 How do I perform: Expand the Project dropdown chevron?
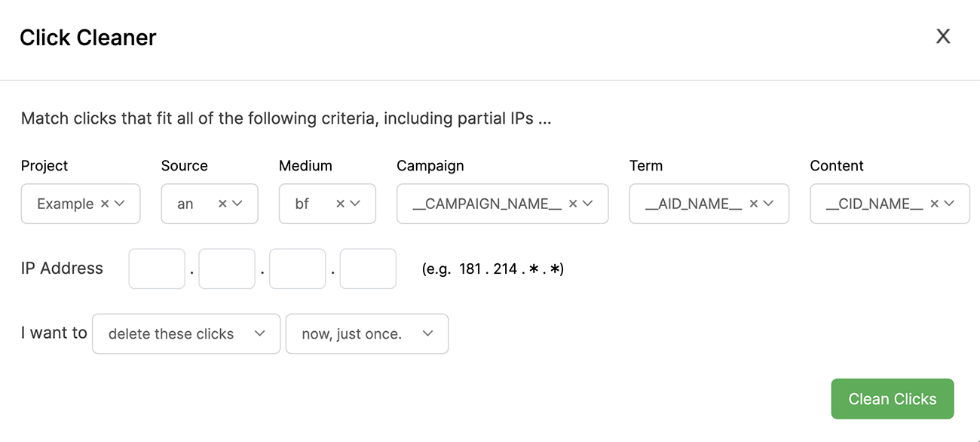[x=119, y=204]
